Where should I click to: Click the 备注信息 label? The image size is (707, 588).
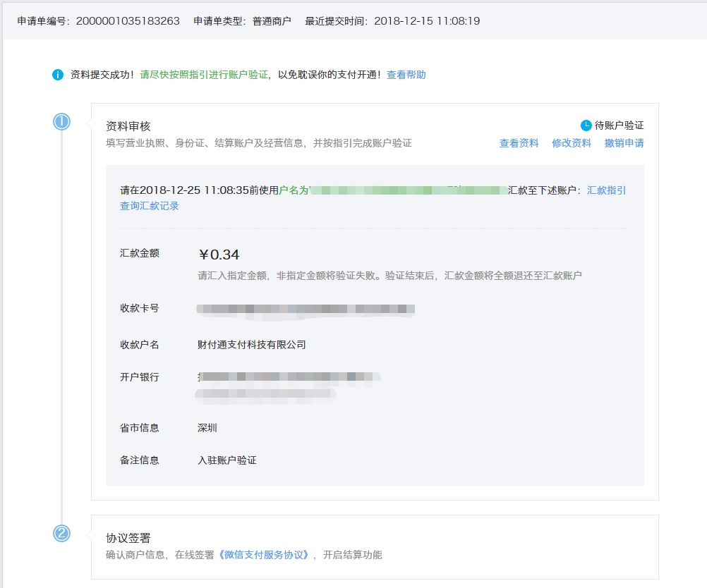tap(139, 460)
